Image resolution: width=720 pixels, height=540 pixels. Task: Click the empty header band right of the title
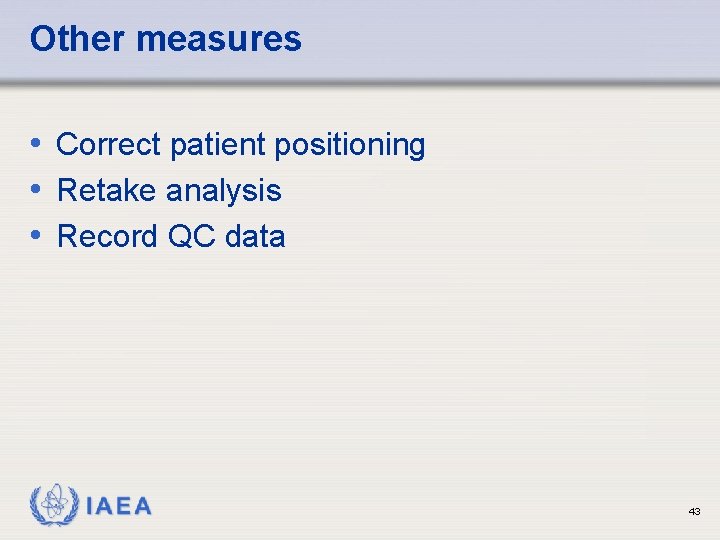(x=520, y=40)
